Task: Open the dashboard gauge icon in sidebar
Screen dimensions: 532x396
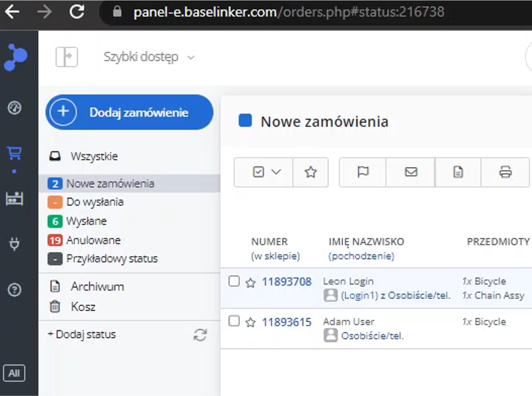Action: [15, 108]
